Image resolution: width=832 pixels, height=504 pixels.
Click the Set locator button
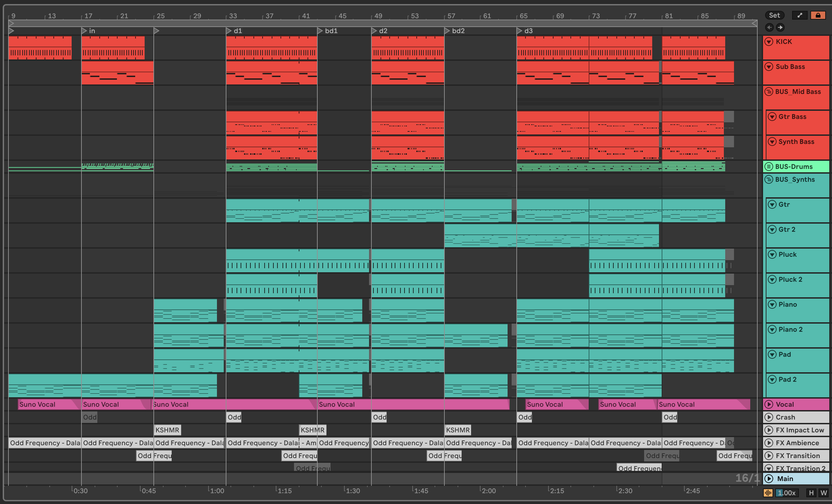[x=774, y=15]
